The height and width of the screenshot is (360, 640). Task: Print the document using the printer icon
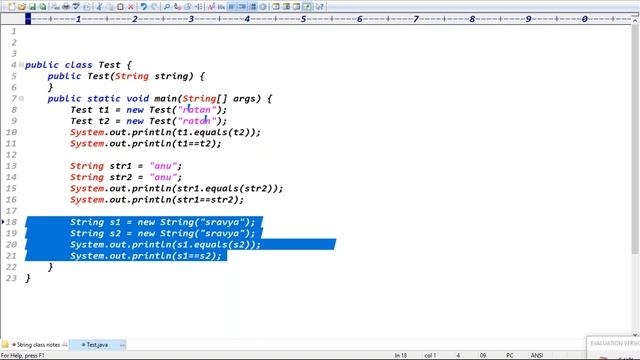(66, 7)
